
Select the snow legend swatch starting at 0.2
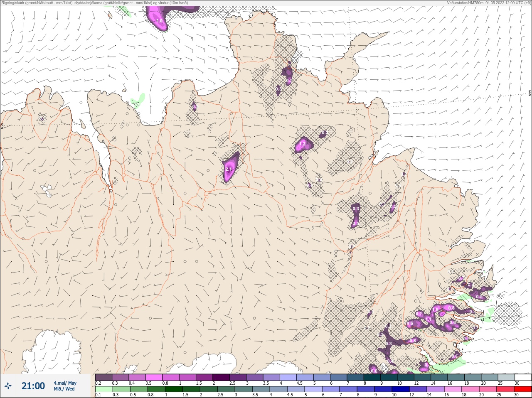[103, 377]
